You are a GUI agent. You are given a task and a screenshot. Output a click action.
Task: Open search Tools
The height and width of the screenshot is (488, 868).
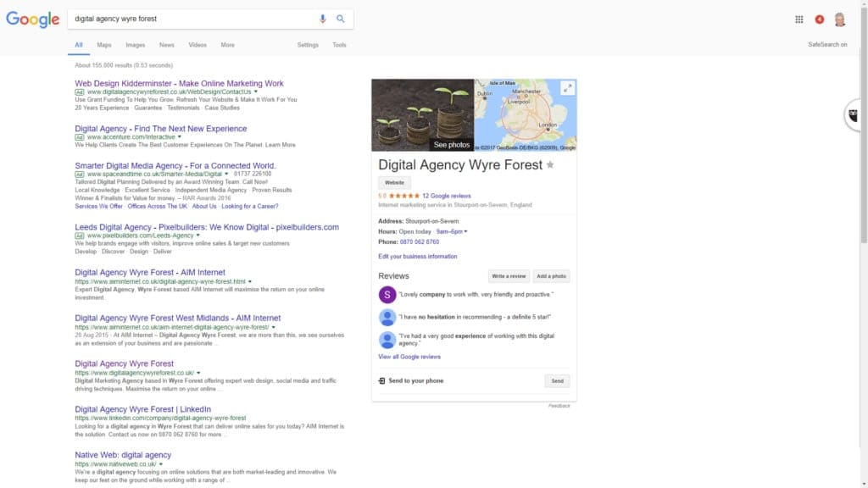click(339, 45)
